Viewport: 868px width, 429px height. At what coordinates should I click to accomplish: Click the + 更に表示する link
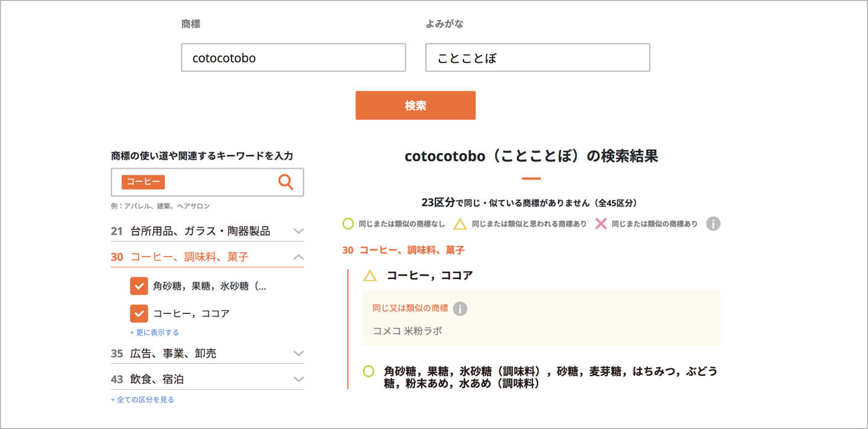click(x=154, y=333)
